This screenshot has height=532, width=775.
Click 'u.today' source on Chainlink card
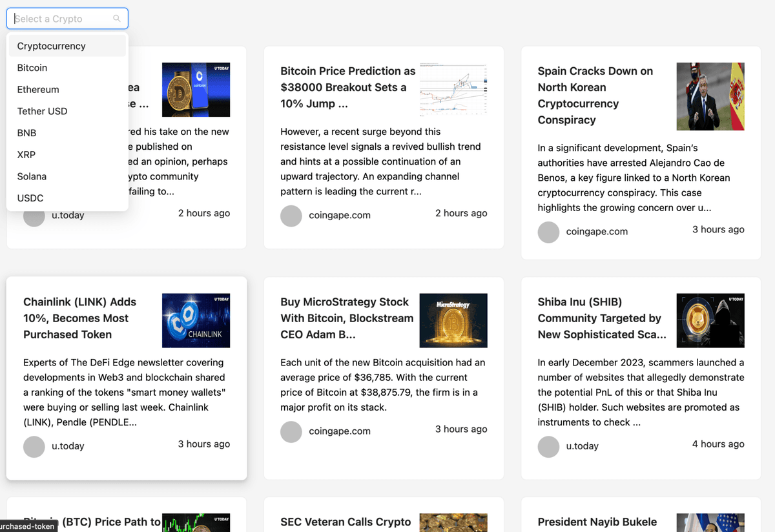[68, 446]
